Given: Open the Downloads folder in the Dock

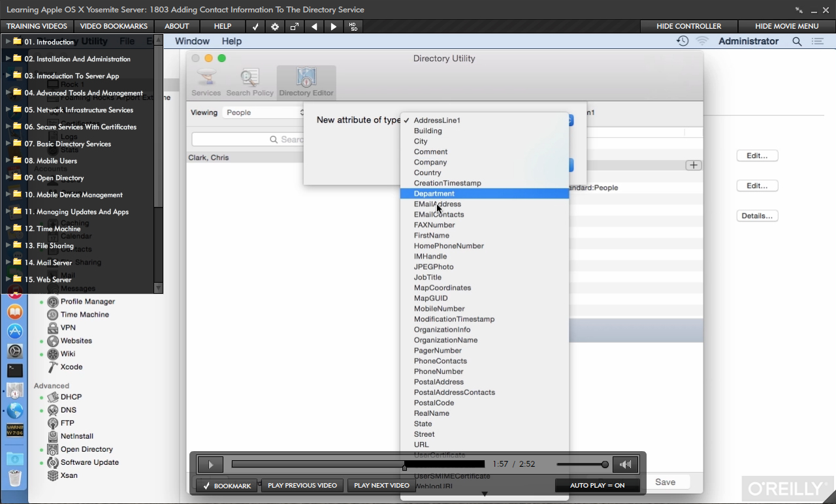Looking at the screenshot, I should [x=15, y=458].
